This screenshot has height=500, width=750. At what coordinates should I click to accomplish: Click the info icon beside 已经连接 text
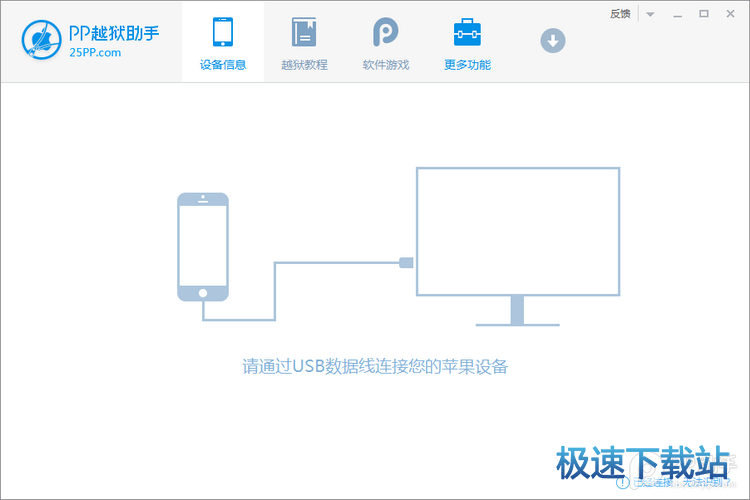pyautogui.click(x=623, y=483)
